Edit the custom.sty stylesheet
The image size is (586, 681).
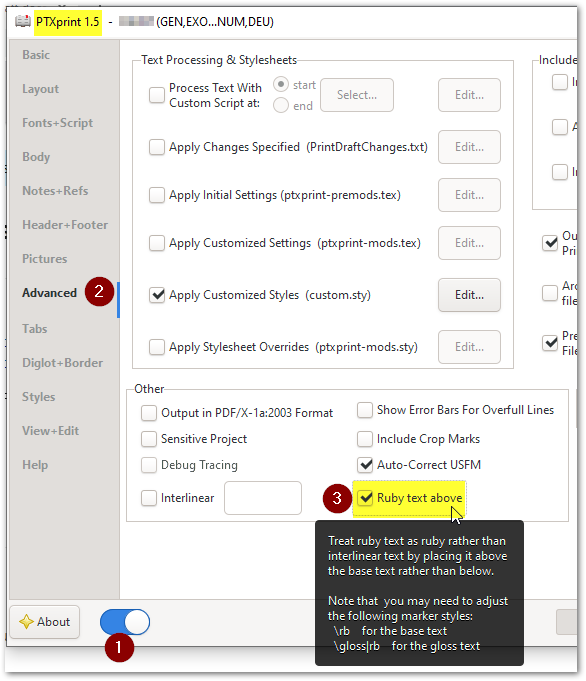[469, 295]
